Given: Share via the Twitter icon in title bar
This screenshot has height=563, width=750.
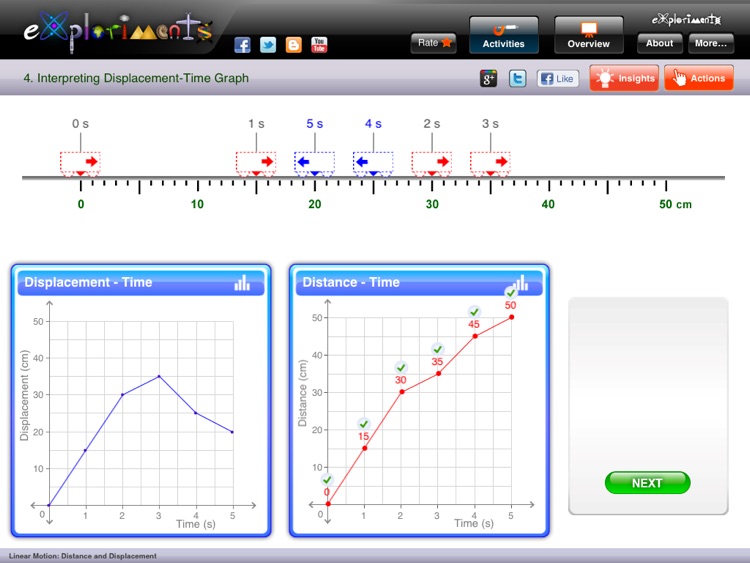Looking at the screenshot, I should click(518, 78).
